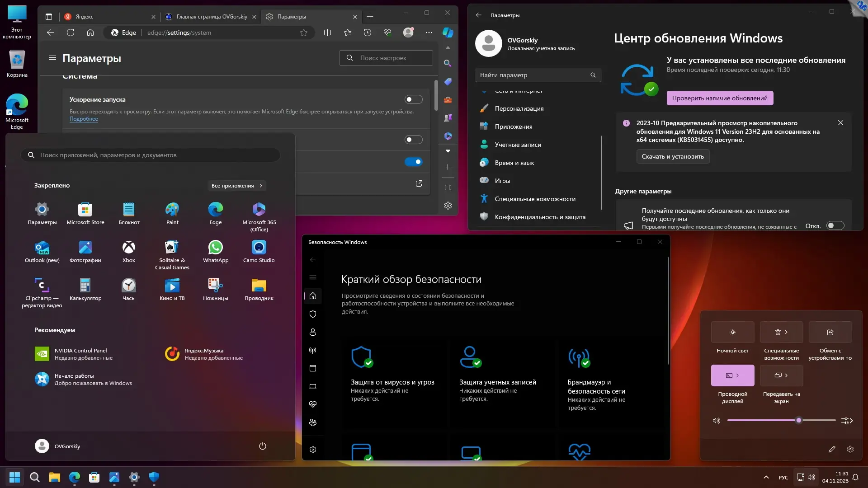The image size is (868, 488).
Task: Click the power button in Start menu
Action: click(x=262, y=446)
